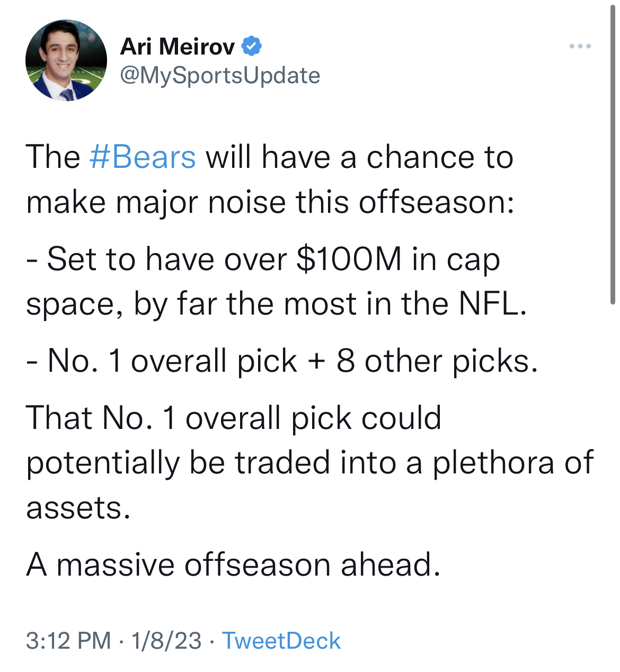Click the word "NFL" in the tweet
The image size is (620, 672).
[488, 304]
